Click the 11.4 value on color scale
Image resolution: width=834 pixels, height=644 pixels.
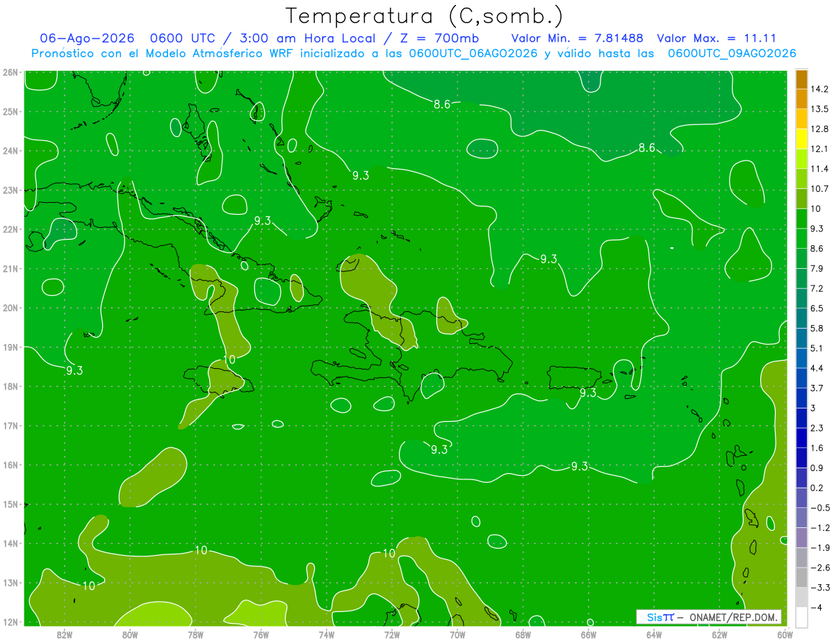tap(820, 169)
